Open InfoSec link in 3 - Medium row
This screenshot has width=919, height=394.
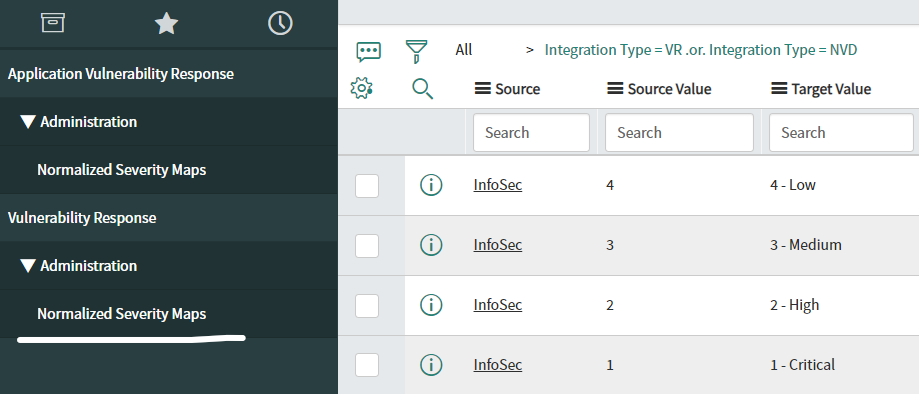[498, 245]
